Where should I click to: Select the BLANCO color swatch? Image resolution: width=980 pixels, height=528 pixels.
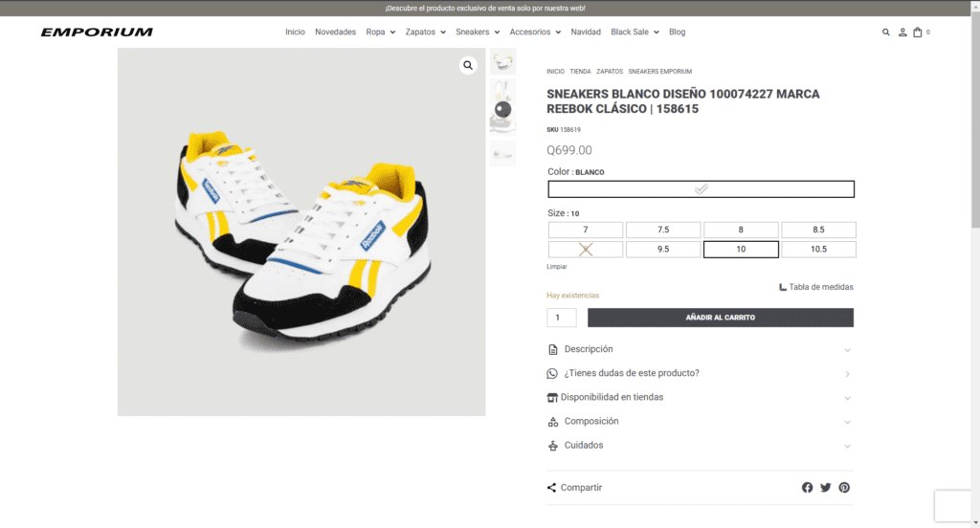coord(701,189)
